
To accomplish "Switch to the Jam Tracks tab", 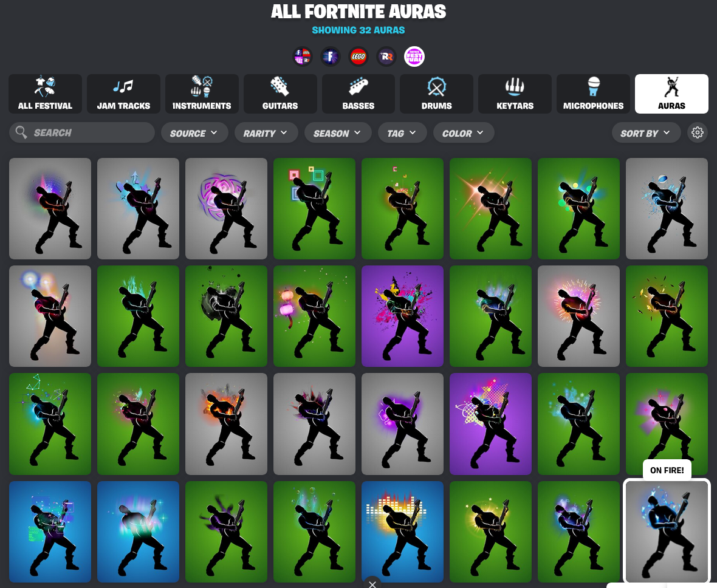I will 123,94.
